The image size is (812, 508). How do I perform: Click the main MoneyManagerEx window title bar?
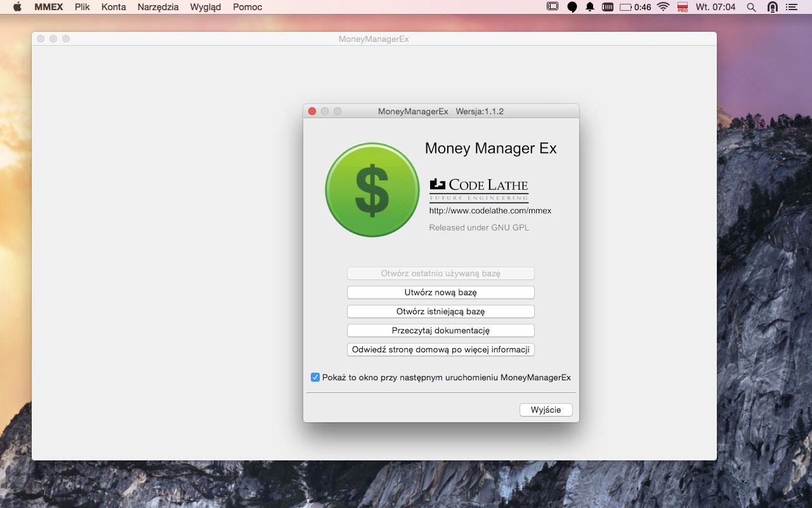[374, 39]
